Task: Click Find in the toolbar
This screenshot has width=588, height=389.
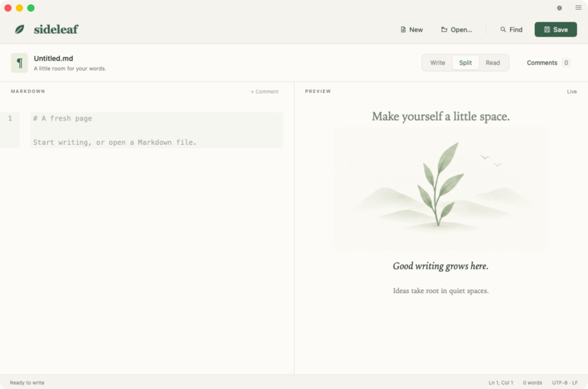Action: [511, 30]
